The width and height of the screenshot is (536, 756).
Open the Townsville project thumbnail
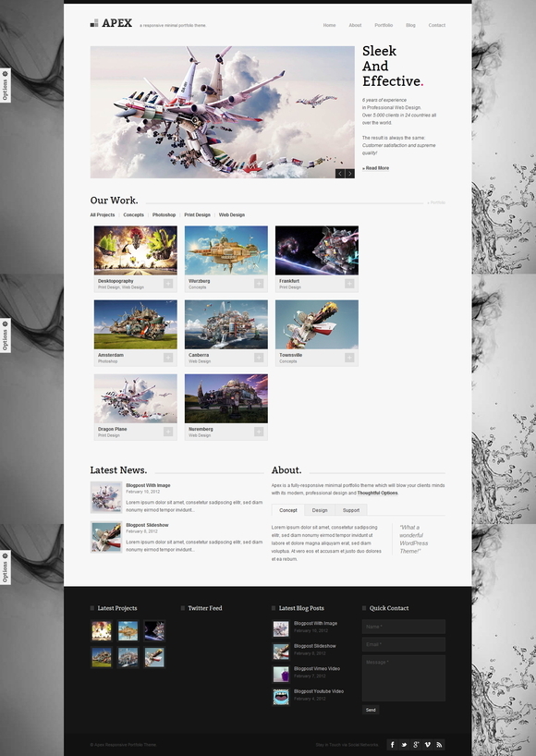click(317, 324)
